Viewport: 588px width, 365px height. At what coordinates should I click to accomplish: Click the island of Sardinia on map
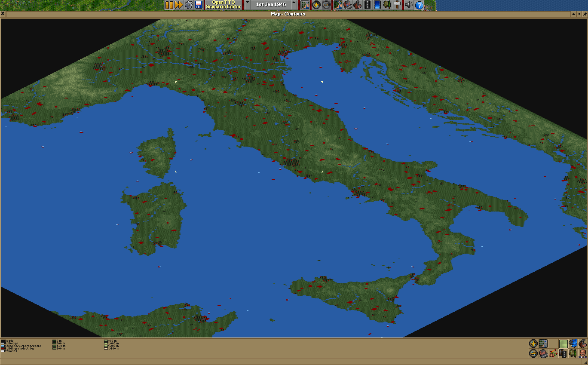pyautogui.click(x=155, y=219)
